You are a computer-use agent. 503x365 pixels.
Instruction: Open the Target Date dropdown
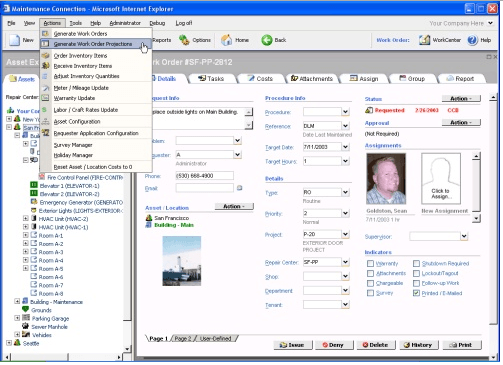pyautogui.click(x=345, y=147)
